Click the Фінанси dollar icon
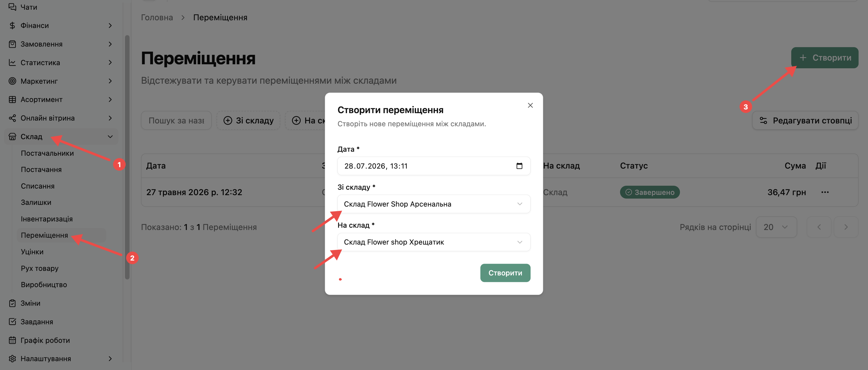Viewport: 868px width, 370px height. 12,26
